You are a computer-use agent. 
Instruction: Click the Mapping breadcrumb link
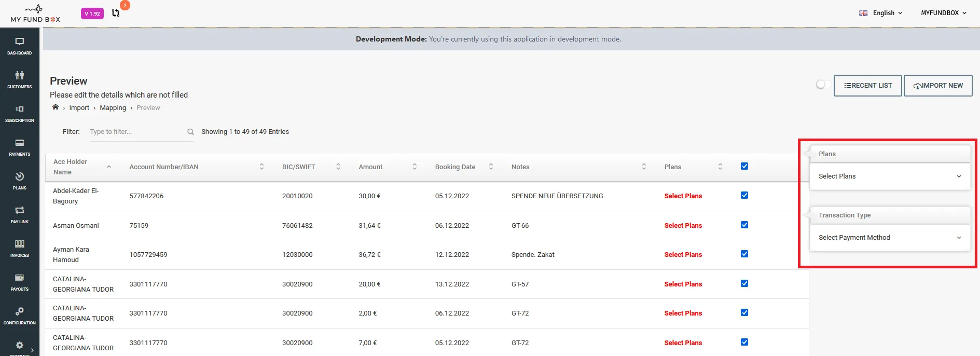[113, 108]
